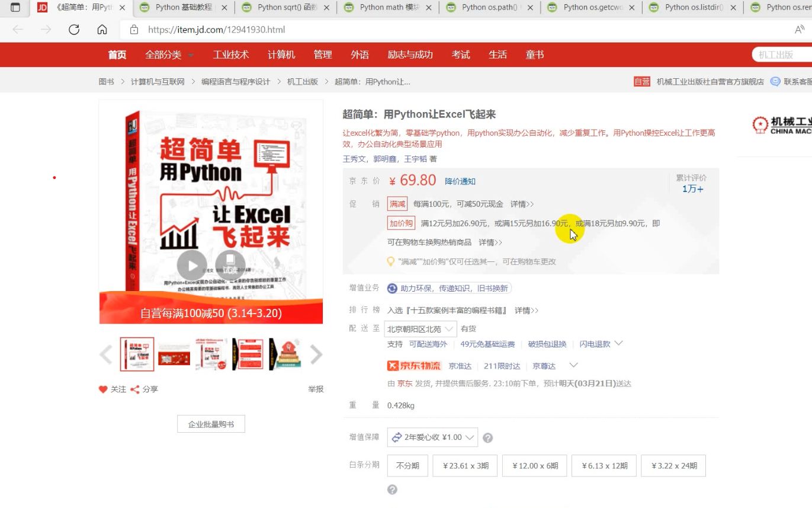
Task: Choose ¥6.13 x 12期 installment option
Action: tap(604, 466)
